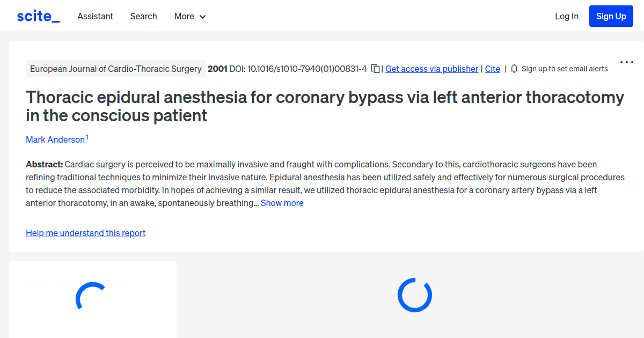Click the loading spinner in the left panel

point(91,295)
